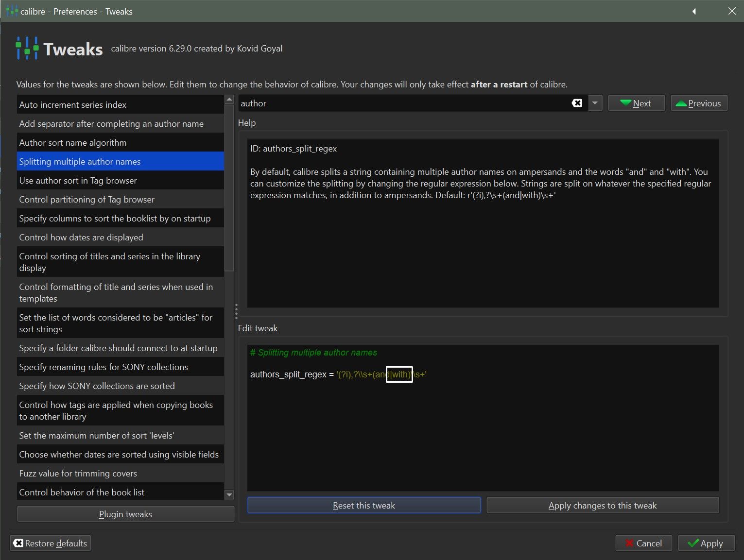Viewport: 744px width, 560px height.
Task: Select Author sort name algorithm tweak
Action: click(x=121, y=142)
